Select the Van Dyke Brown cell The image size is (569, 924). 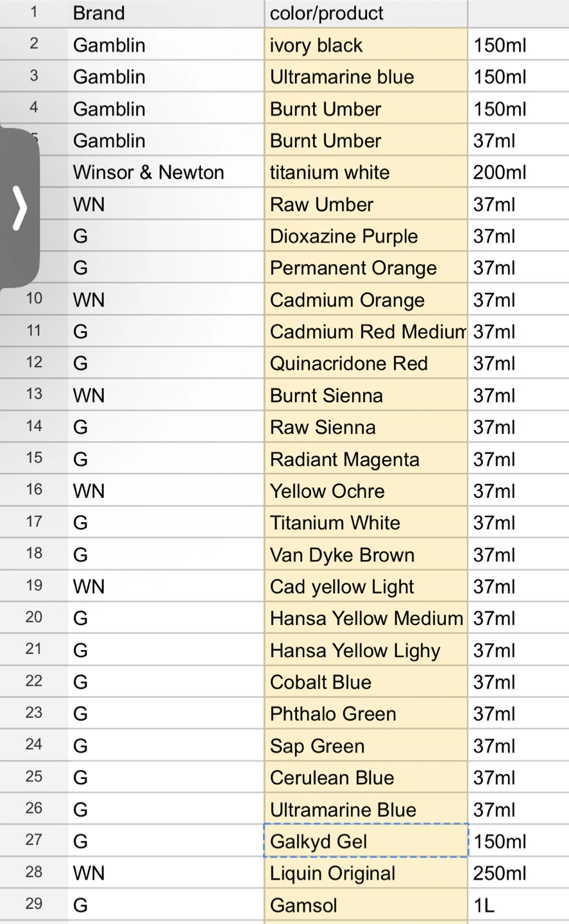point(366,554)
